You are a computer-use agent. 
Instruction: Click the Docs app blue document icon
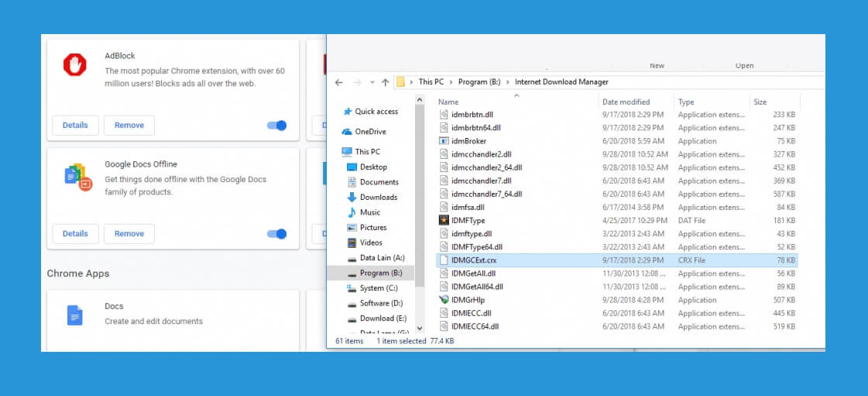point(75,315)
